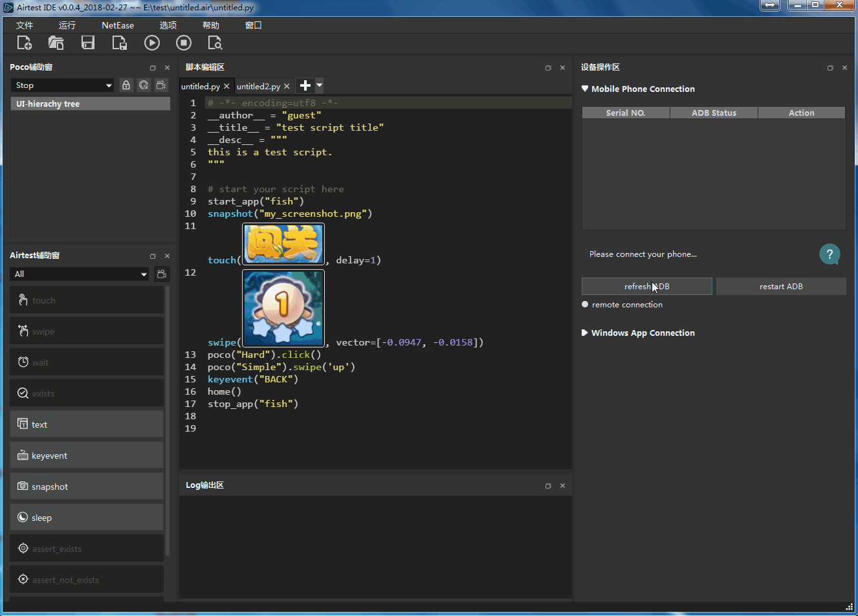Open the Poco mode dropdown showing Stop
Image resolution: width=858 pixels, height=616 pixels.
[x=63, y=85]
